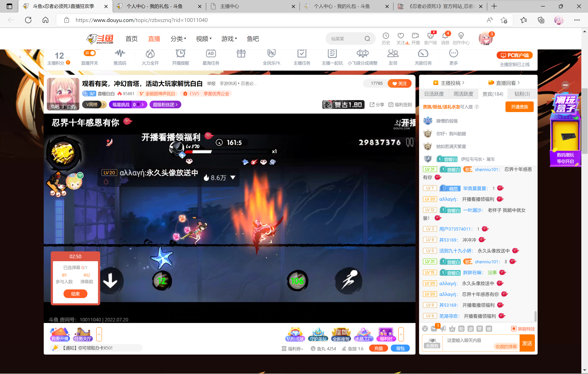This screenshot has height=374, width=588.
Task: Click the 关注 follow button
Action: 399,83
